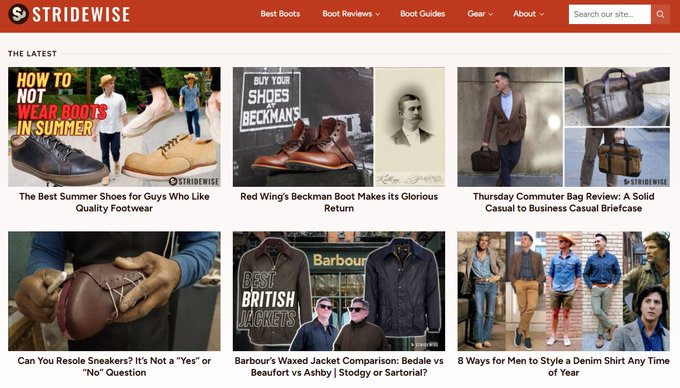Expand the Gear dropdown chevron

coord(491,14)
